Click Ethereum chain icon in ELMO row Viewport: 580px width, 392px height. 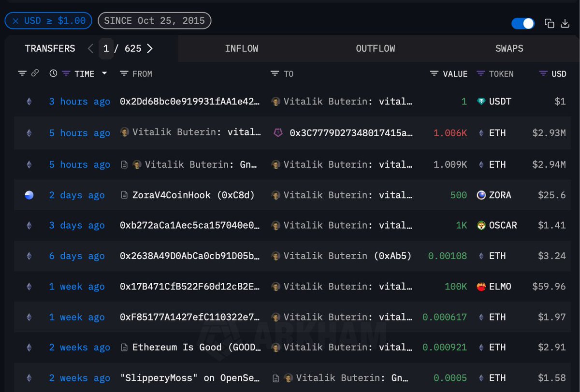[29, 286]
